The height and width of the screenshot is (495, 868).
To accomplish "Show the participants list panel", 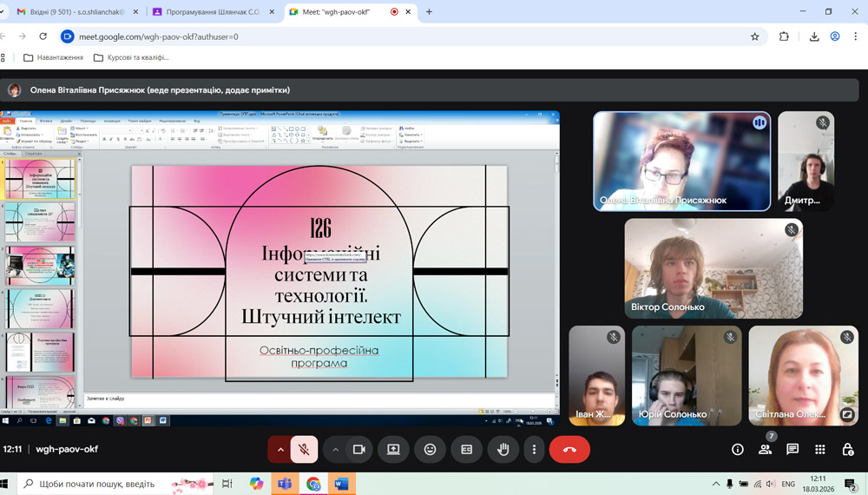I will pyautogui.click(x=765, y=450).
